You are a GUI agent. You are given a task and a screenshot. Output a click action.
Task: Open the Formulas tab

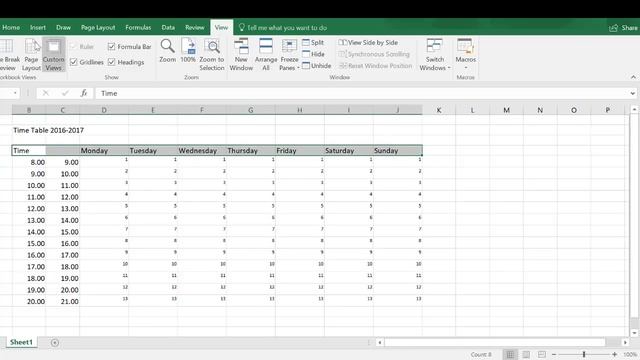click(x=138, y=27)
